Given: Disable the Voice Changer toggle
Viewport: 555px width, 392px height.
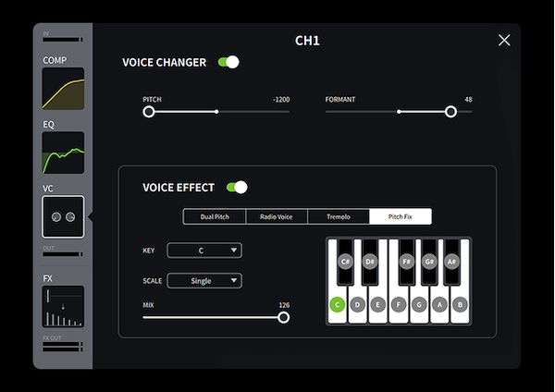Looking at the screenshot, I should [228, 62].
